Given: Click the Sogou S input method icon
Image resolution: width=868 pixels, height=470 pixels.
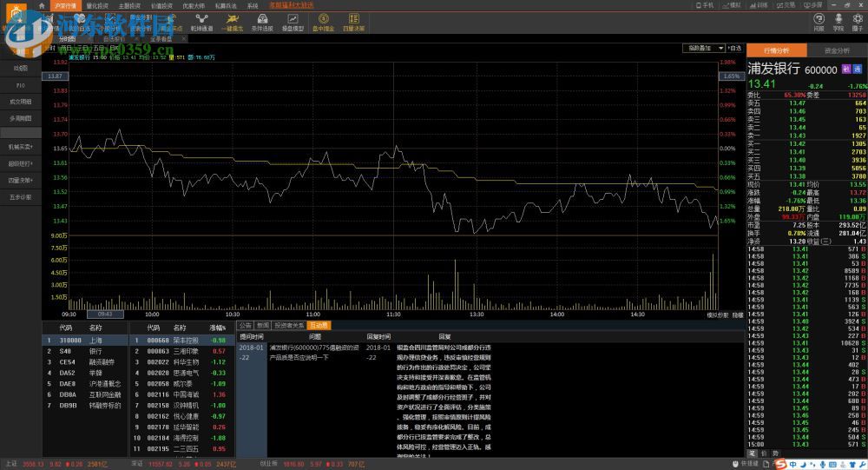Looking at the screenshot, I should click(781, 464).
